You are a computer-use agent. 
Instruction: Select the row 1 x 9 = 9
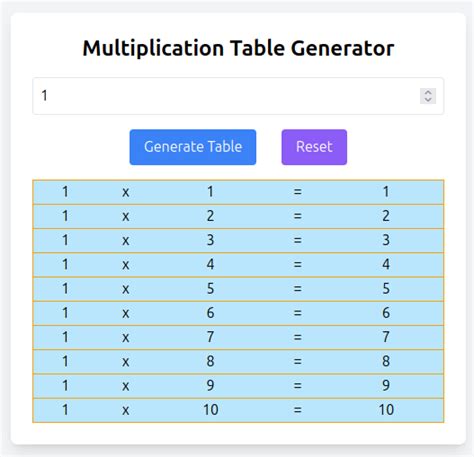[238, 386]
